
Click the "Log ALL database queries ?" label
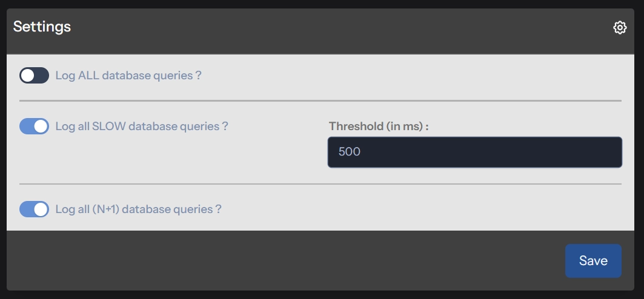click(x=128, y=76)
